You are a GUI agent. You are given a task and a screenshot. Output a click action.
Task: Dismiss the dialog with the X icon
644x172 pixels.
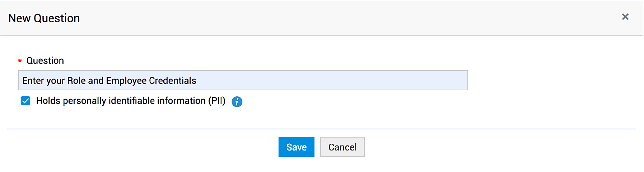click(x=625, y=17)
